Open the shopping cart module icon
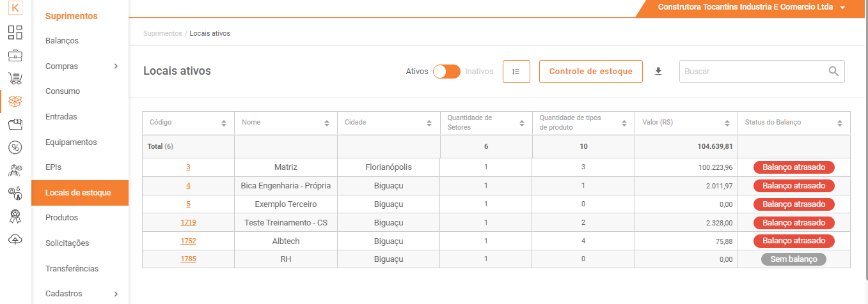Image resolution: width=868 pixels, height=304 pixels. coord(15,78)
